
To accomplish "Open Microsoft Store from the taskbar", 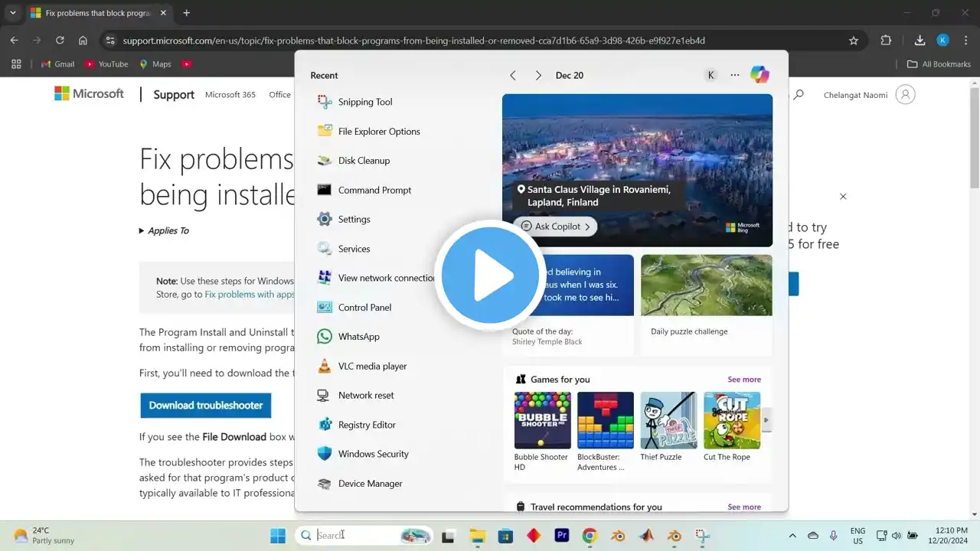I will [505, 536].
